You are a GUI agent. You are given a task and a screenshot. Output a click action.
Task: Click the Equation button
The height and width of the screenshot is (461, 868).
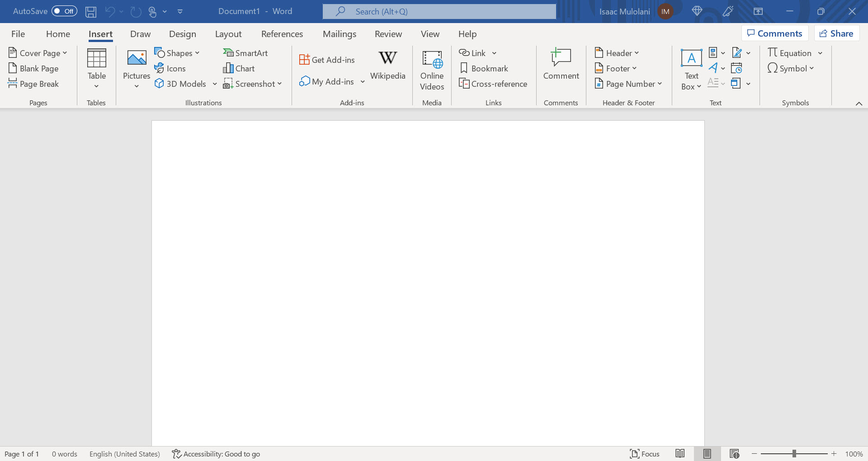pyautogui.click(x=789, y=53)
